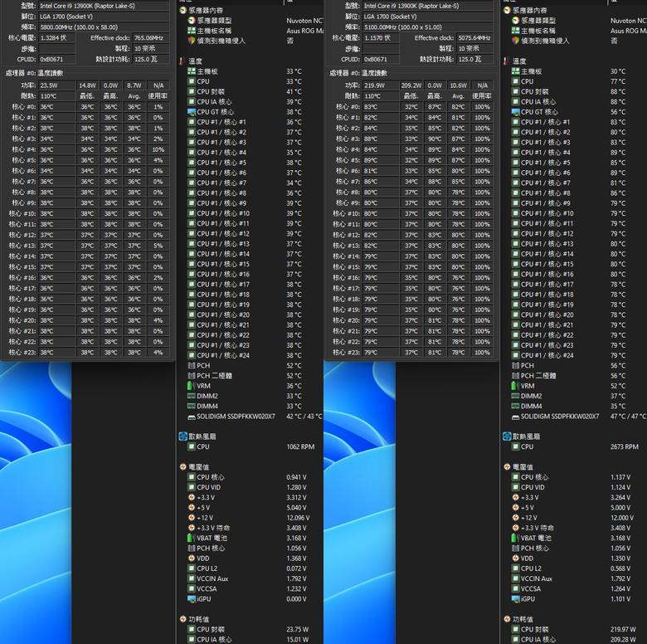Click the +3.3 V icon reading 3.312 V

[192, 497]
